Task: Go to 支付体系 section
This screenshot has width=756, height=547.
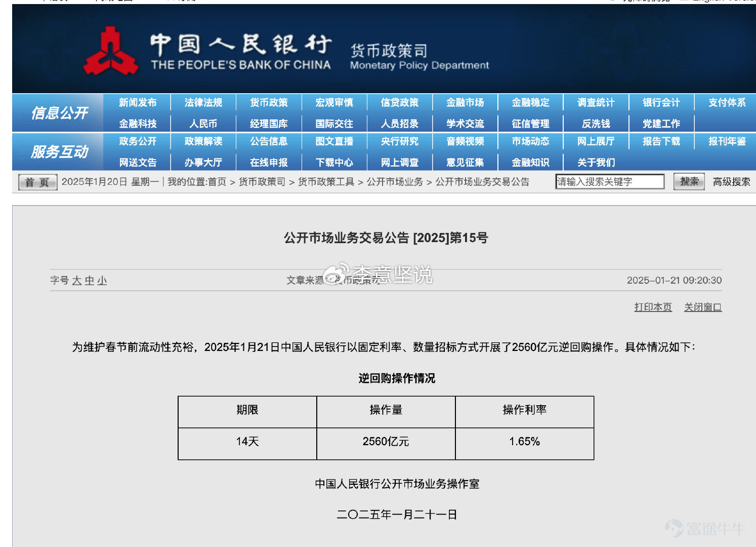Action: click(x=727, y=103)
